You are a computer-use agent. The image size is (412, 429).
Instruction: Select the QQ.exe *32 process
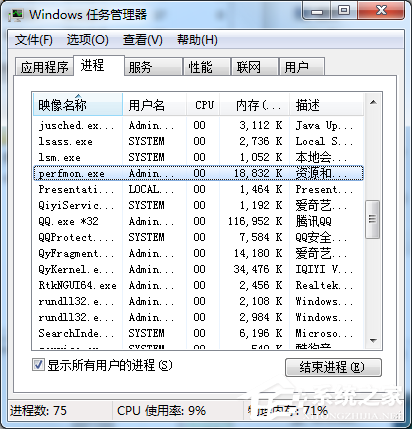pyautogui.click(x=198, y=221)
